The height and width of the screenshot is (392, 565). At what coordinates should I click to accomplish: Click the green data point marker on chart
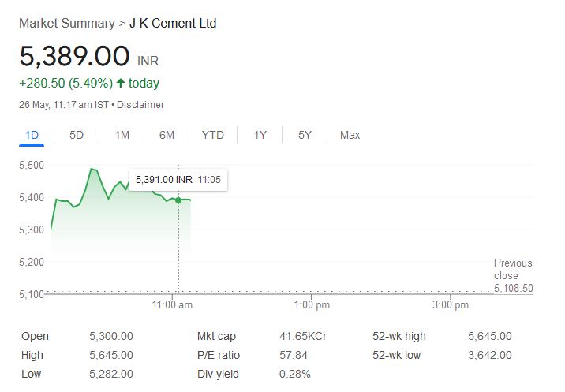[178, 200]
